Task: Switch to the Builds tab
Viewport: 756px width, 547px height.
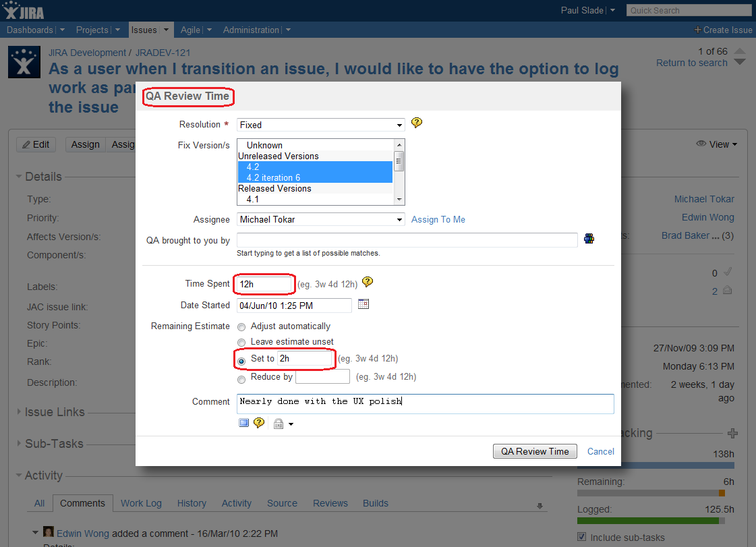Action: [375, 503]
